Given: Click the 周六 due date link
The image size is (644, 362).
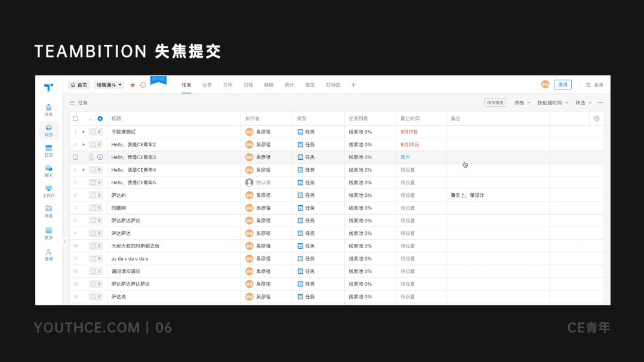Looking at the screenshot, I should coord(405,157).
